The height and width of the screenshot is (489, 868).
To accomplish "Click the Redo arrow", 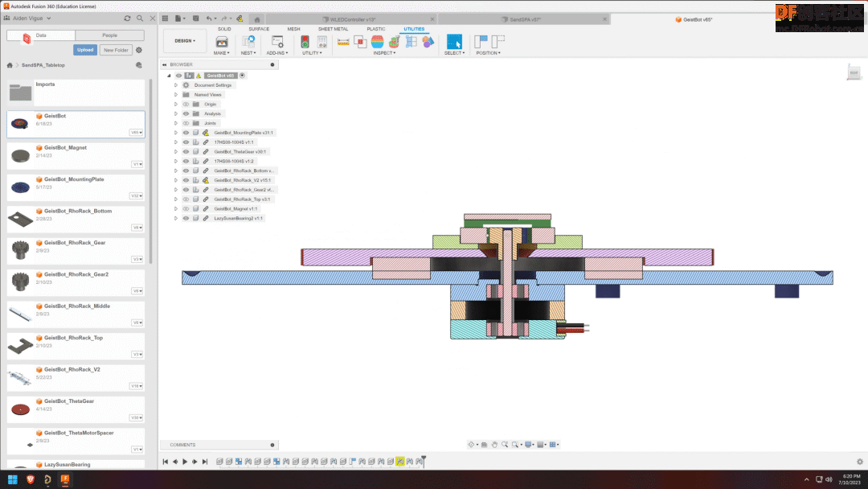I will tap(224, 18).
